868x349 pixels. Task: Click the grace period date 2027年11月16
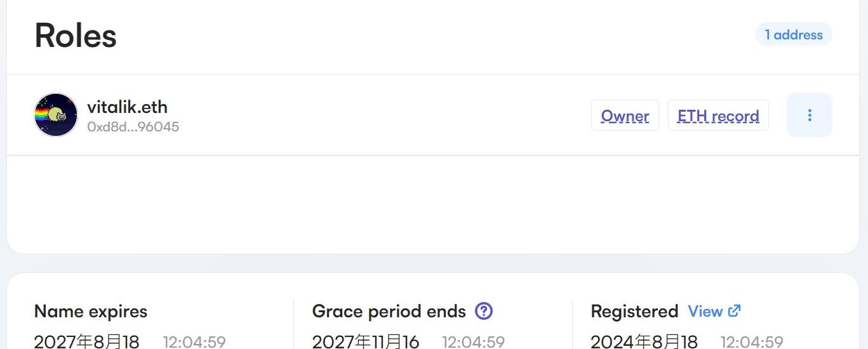point(366,341)
